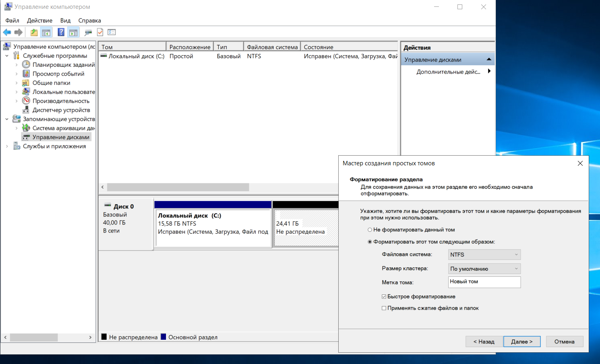Select Службы и приложения in tree
The image size is (600, 364).
54,146
